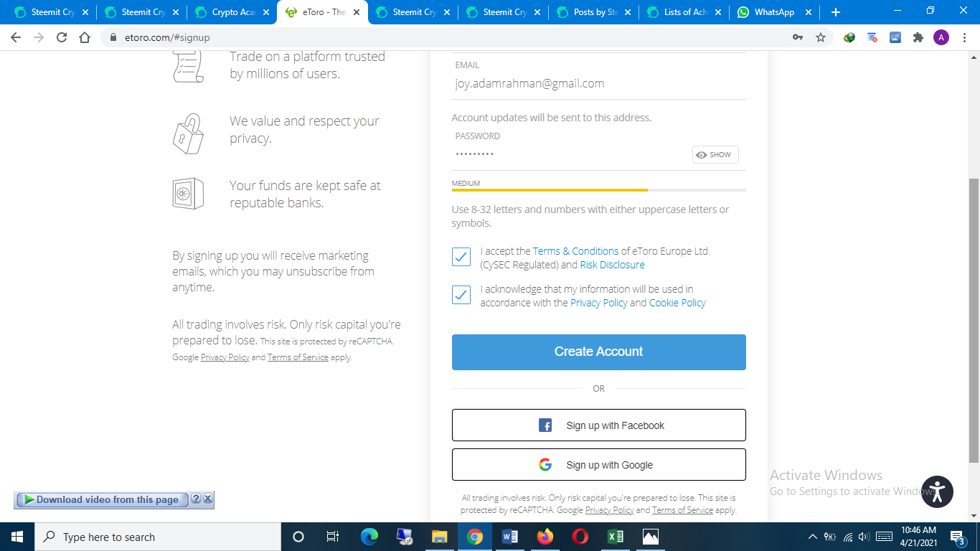Show hidden system tray icons
This screenshot has height=551, width=980.
[812, 537]
